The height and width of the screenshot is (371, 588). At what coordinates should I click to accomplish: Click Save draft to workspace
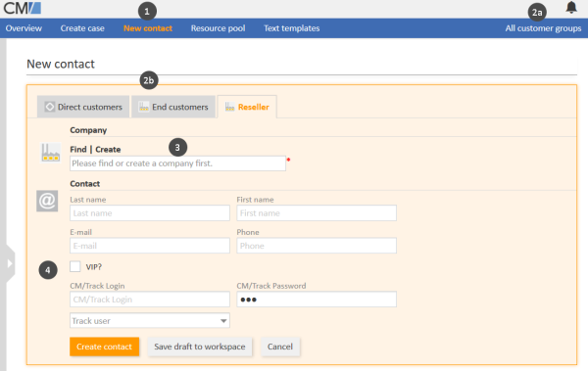200,347
